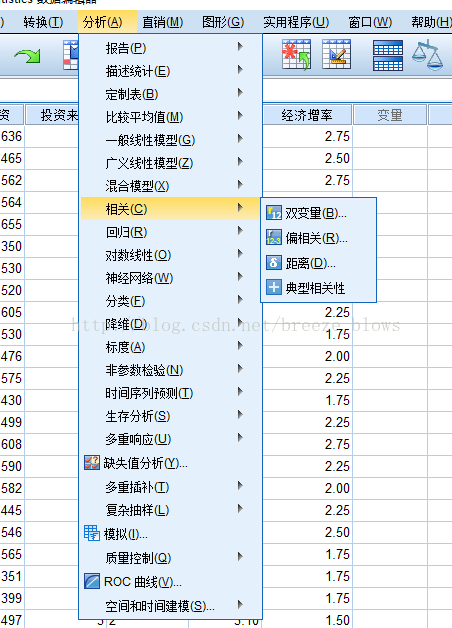Click the 双变量 bivariate icon
The height and width of the screenshot is (628, 452).
[274, 213]
